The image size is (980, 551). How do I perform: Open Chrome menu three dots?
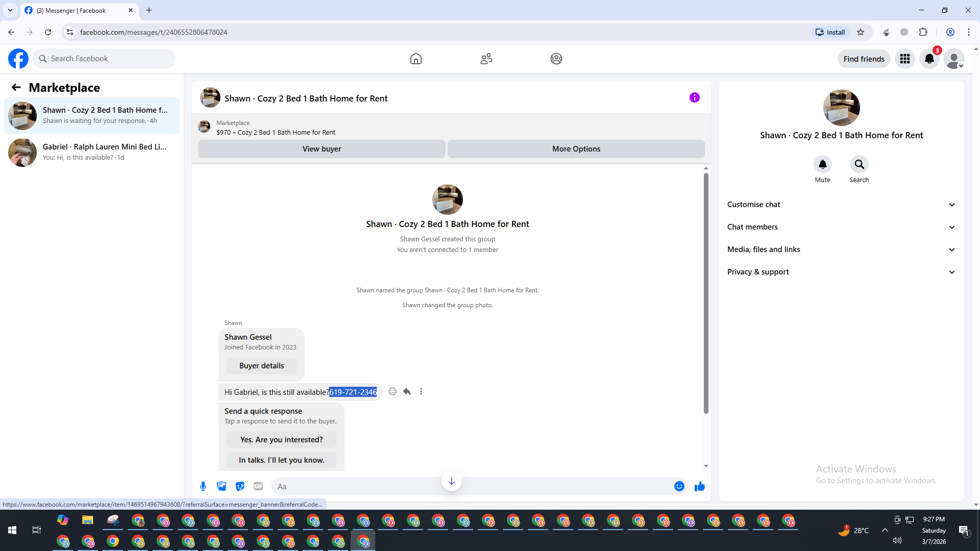pos(969,32)
